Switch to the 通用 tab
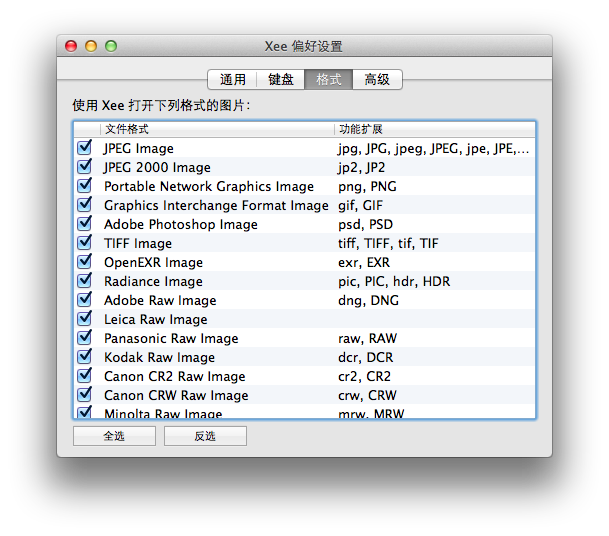Viewport: 609px width, 536px height. [x=232, y=79]
